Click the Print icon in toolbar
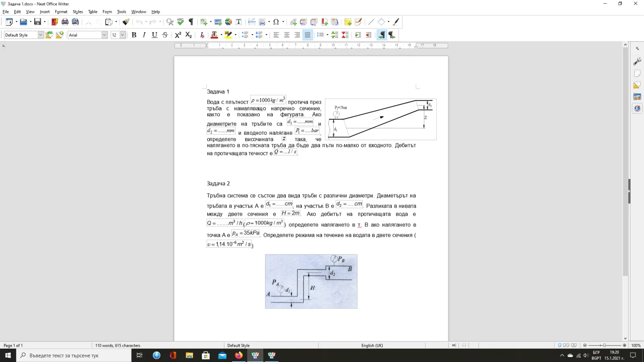 [65, 22]
